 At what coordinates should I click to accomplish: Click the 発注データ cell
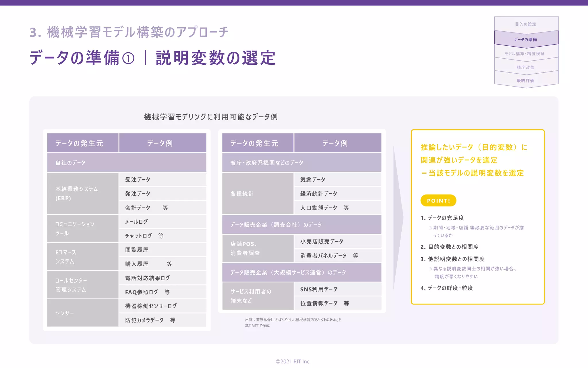point(163,193)
